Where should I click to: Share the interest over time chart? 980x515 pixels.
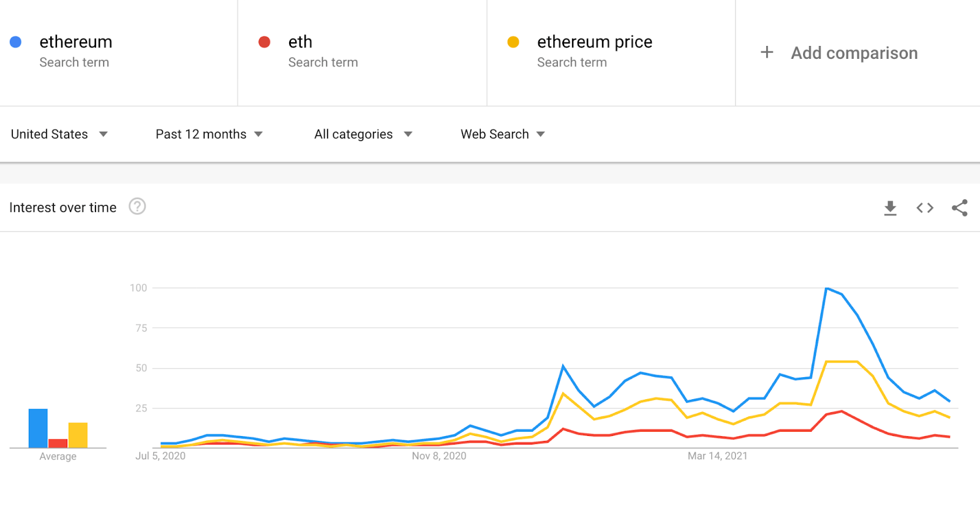point(960,208)
